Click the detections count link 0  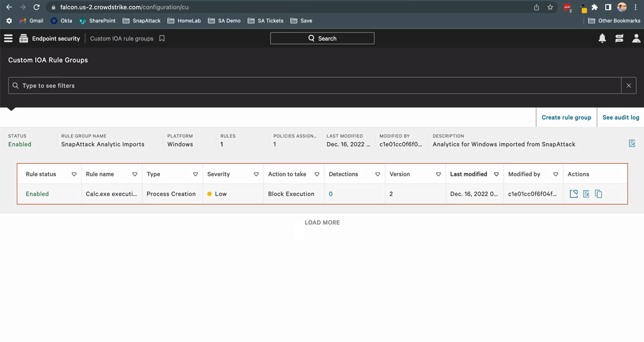(x=330, y=194)
